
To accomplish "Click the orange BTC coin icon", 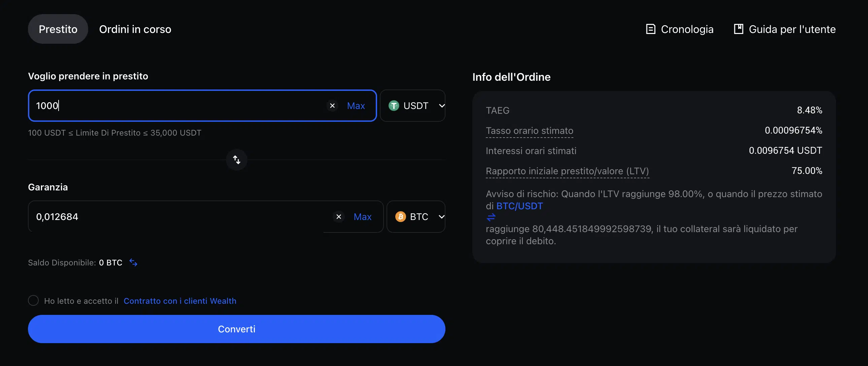I will (400, 217).
